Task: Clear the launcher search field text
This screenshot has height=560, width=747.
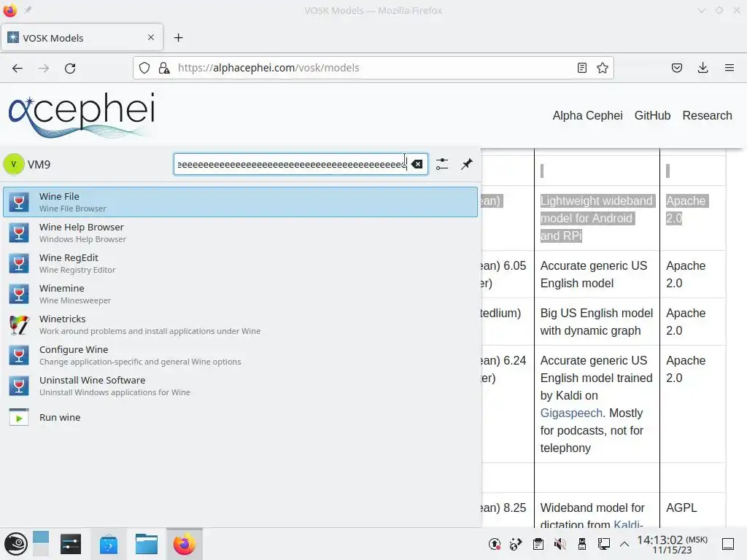Action: pyautogui.click(x=417, y=164)
